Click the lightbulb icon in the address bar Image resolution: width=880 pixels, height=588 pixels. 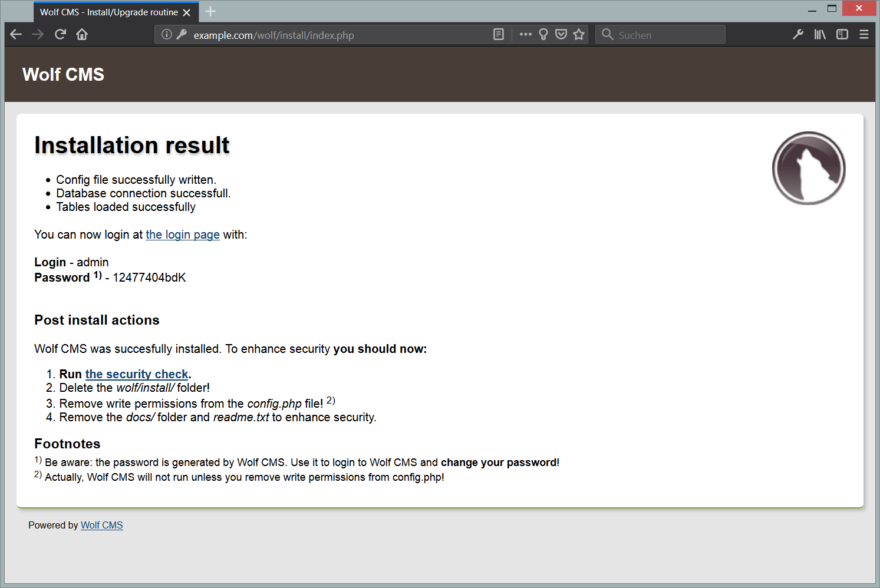[x=543, y=34]
